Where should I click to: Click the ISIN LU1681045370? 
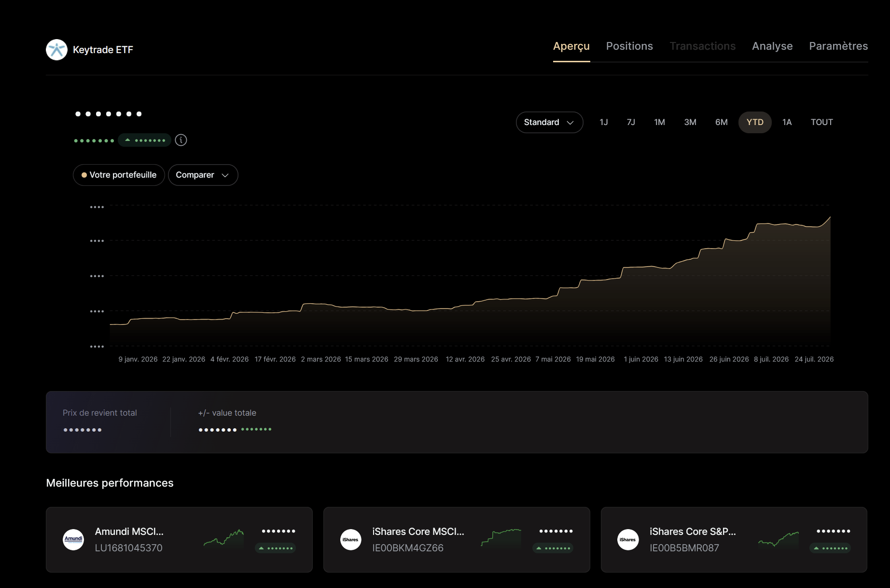129,548
